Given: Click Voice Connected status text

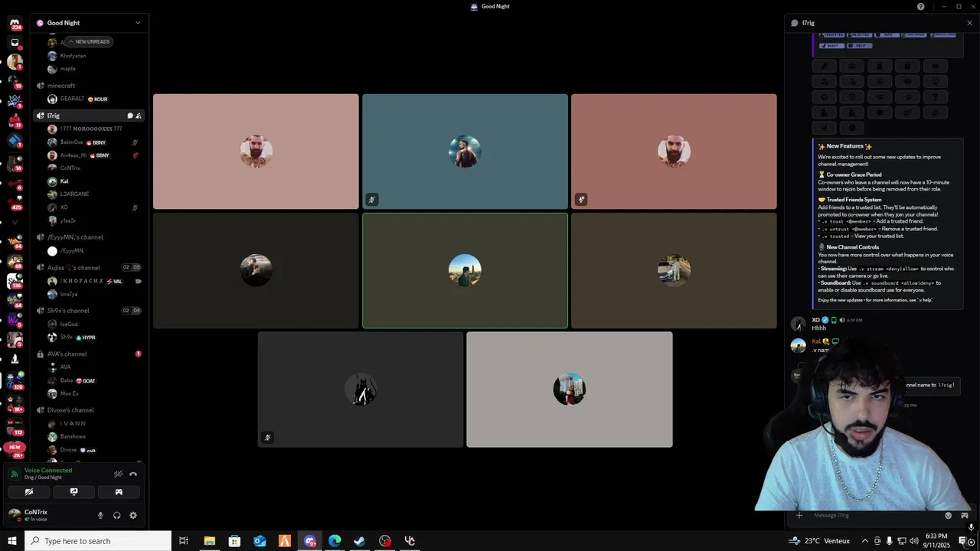Looking at the screenshot, I should 48,471.
